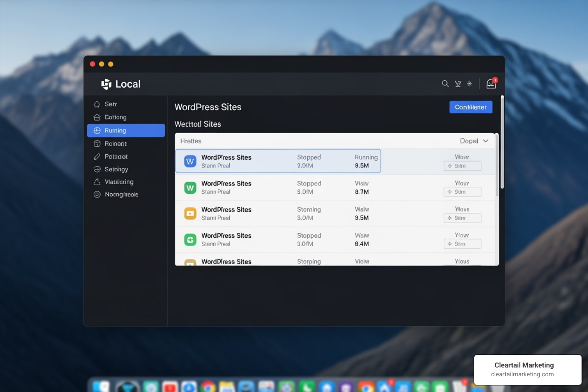
Task: Click the asterisk icon in the header
Action: 469,84
